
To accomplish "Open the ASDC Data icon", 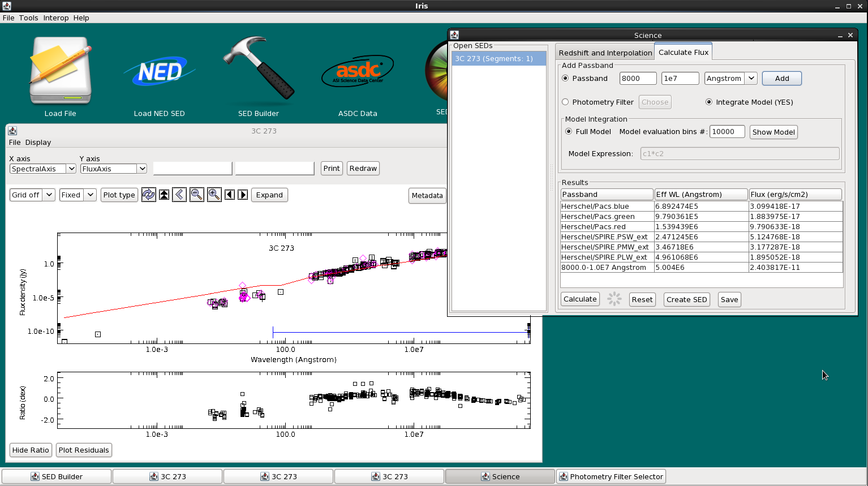I will (358, 71).
